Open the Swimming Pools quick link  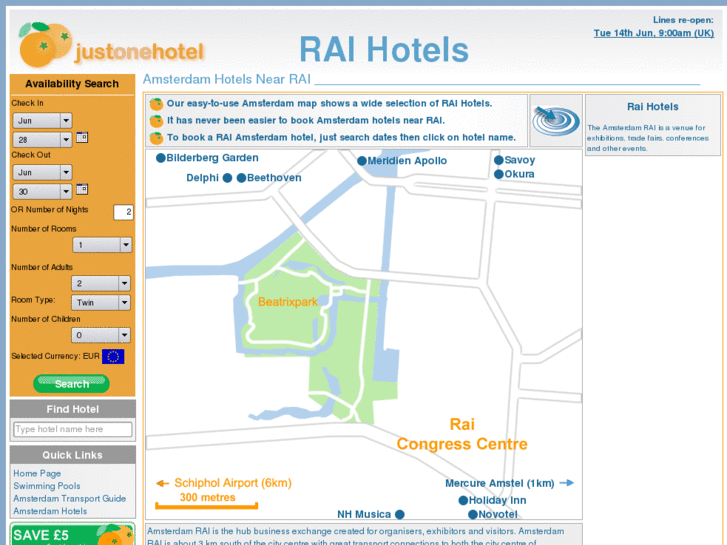[x=47, y=486]
